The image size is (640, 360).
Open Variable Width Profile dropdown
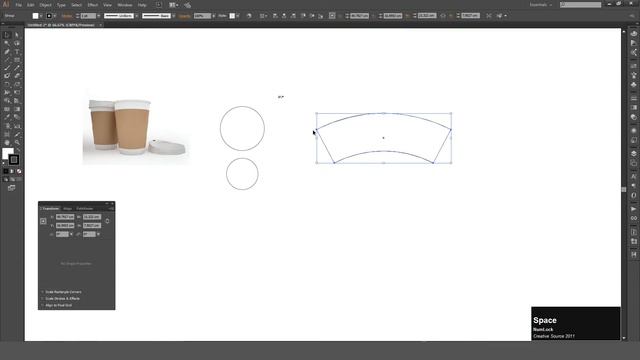[136, 16]
